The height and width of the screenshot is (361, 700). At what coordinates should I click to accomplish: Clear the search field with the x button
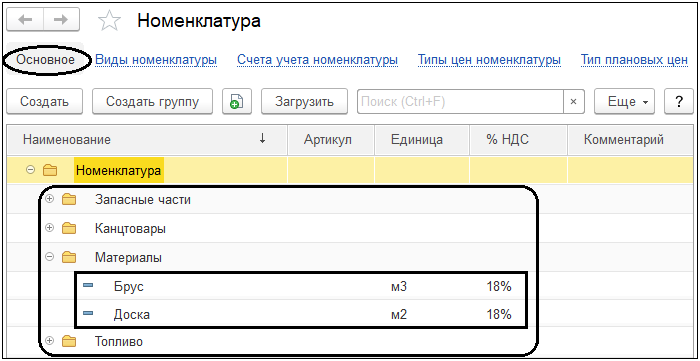tap(575, 101)
